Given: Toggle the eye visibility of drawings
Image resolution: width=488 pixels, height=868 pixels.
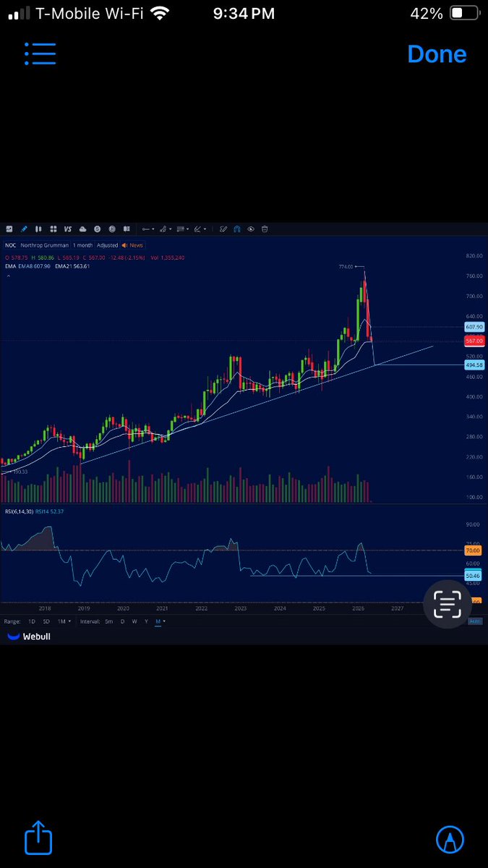Looking at the screenshot, I should pyautogui.click(x=251, y=229).
